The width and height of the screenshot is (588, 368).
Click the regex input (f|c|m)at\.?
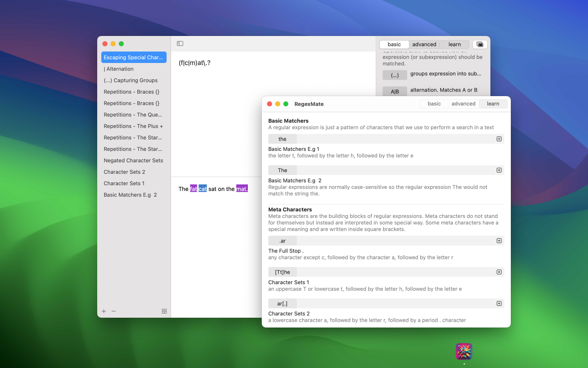tap(194, 63)
